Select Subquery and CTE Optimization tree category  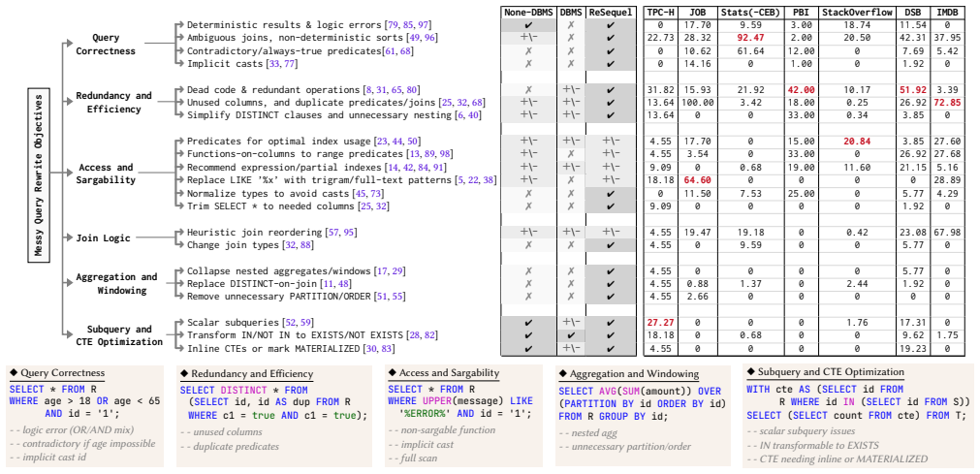coord(117,335)
